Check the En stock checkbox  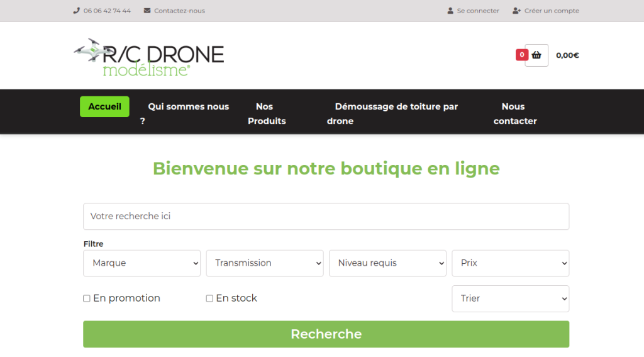tap(209, 298)
